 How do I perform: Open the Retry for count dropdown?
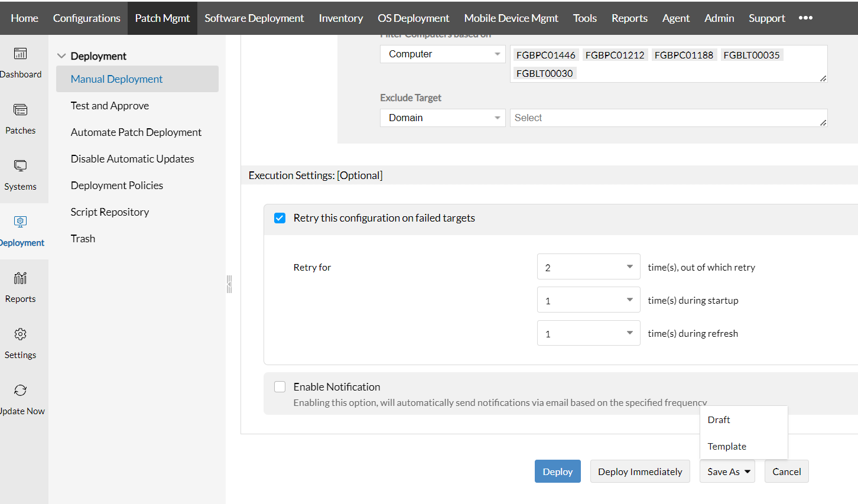pos(589,267)
